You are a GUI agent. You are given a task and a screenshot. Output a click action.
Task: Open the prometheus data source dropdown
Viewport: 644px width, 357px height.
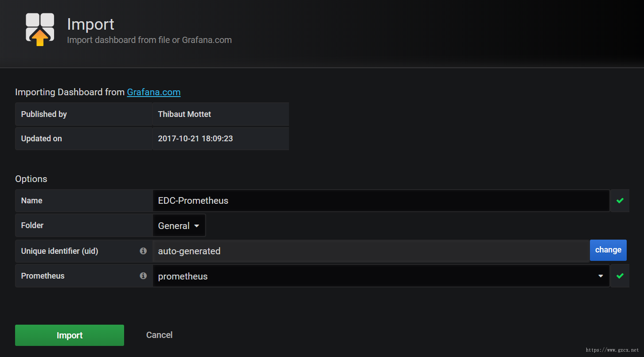tap(381, 276)
